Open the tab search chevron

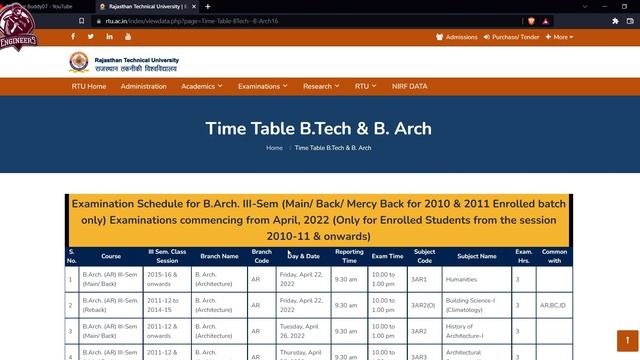click(585, 7)
